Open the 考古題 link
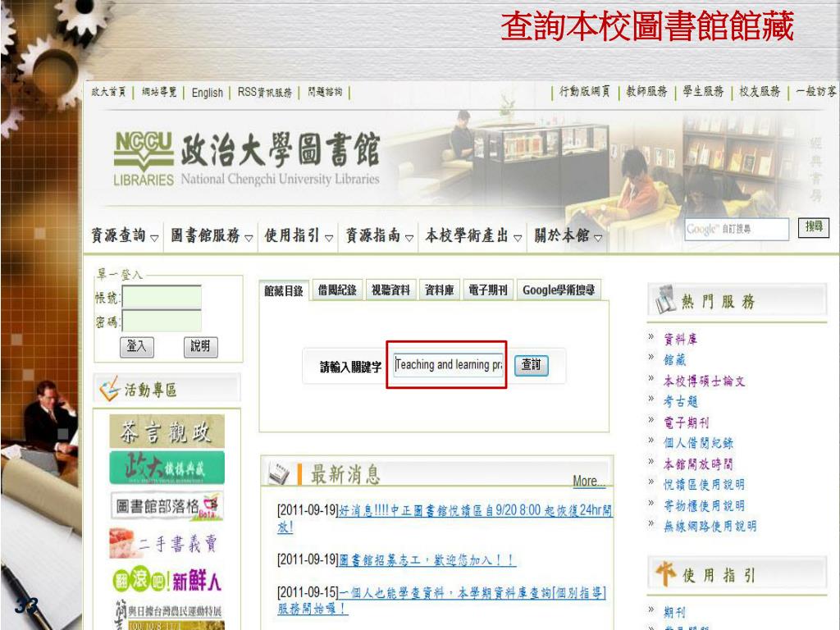840x630 pixels. [680, 401]
